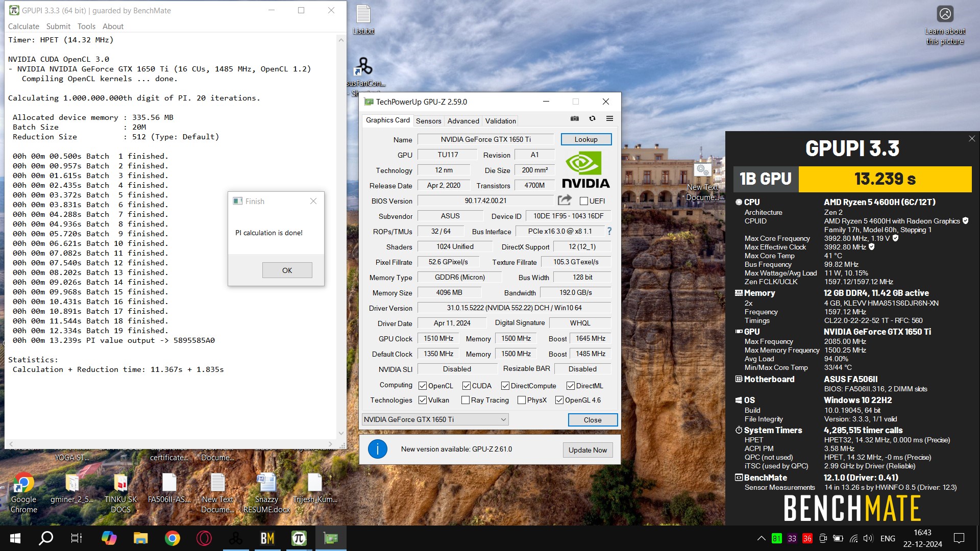Toggle the OpenGL 4.6 checkbox
The width and height of the screenshot is (980, 551).
(559, 400)
